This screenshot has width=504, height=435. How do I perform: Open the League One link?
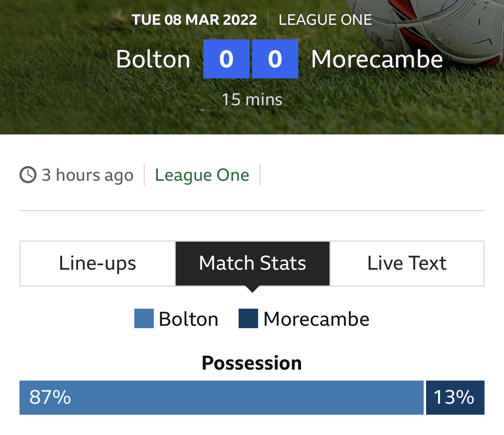202,175
